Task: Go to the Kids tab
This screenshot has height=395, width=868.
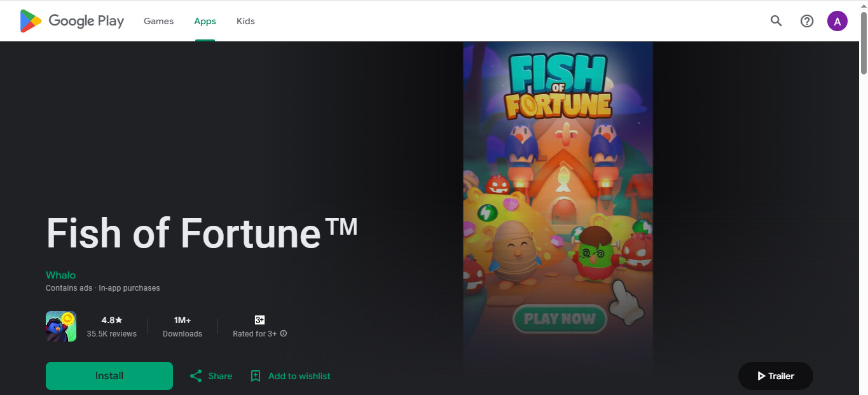Action: 245,21
